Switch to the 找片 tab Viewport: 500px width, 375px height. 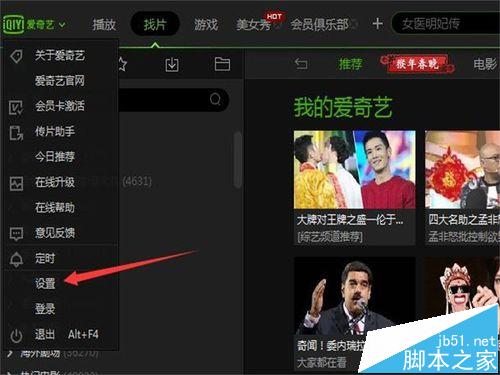[155, 24]
